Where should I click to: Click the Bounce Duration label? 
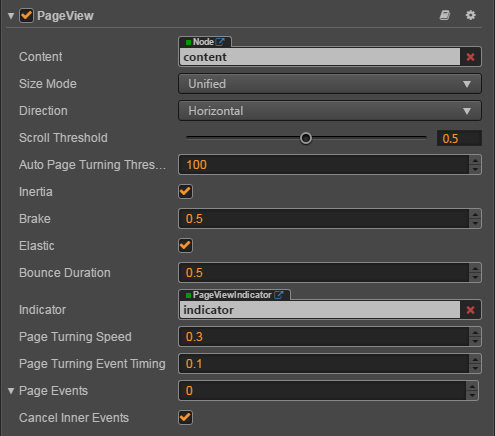(65, 273)
